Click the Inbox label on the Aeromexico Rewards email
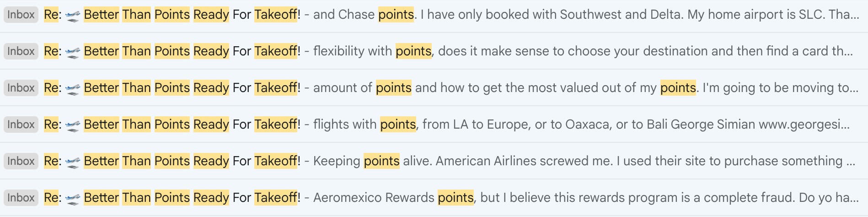Viewport: 868px width, 217px height. pos(21,198)
